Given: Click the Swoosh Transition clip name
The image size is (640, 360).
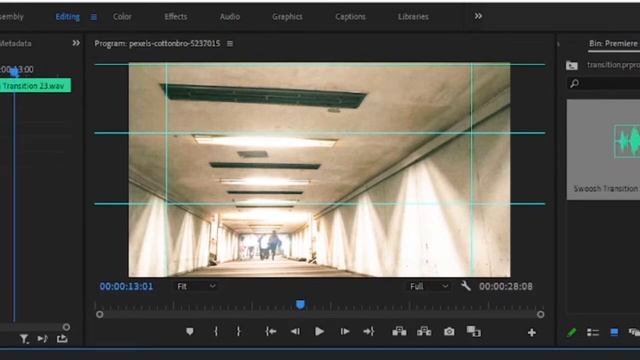Looking at the screenshot, I should pos(606,189).
